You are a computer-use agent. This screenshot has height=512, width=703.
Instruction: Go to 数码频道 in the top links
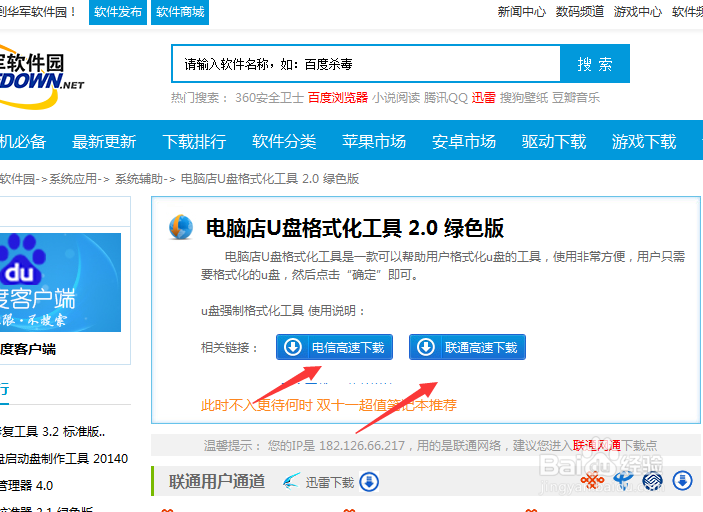[580, 12]
